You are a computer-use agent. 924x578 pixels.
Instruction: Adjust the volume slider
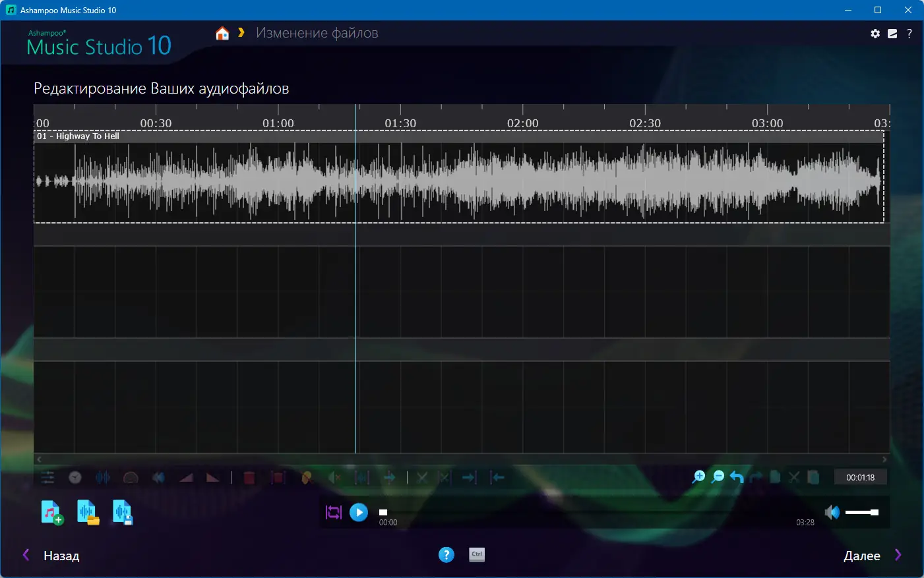862,512
